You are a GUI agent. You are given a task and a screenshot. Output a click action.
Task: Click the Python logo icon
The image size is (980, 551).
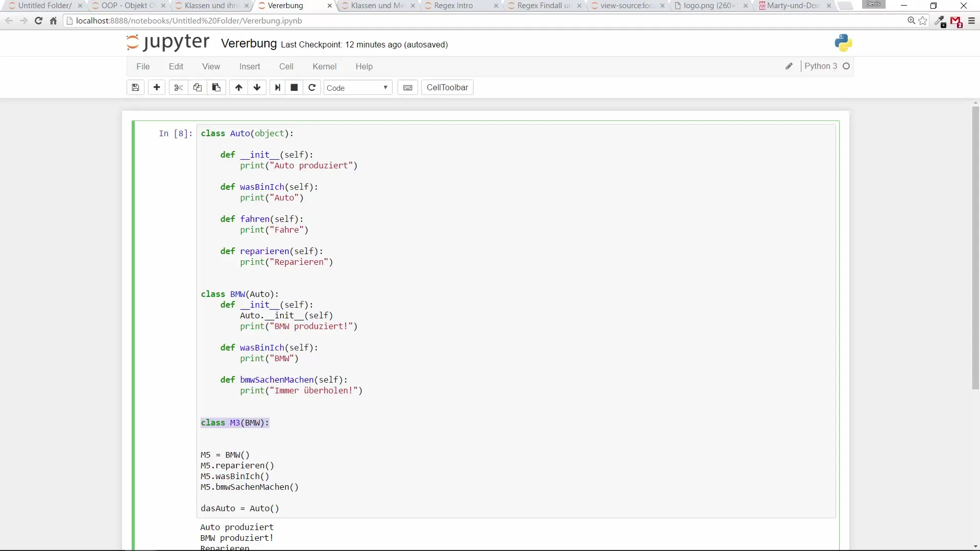pyautogui.click(x=843, y=43)
